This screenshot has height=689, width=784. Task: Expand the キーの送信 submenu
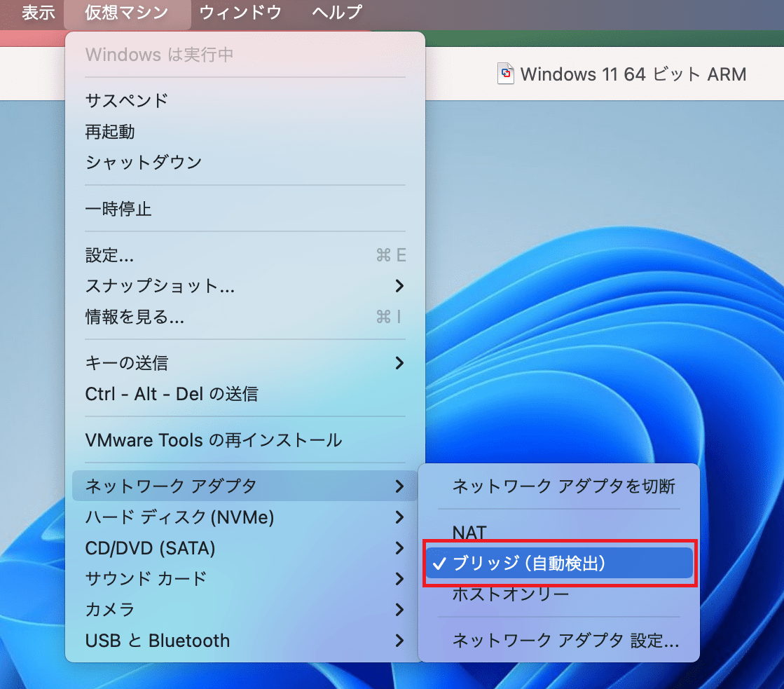click(x=245, y=363)
